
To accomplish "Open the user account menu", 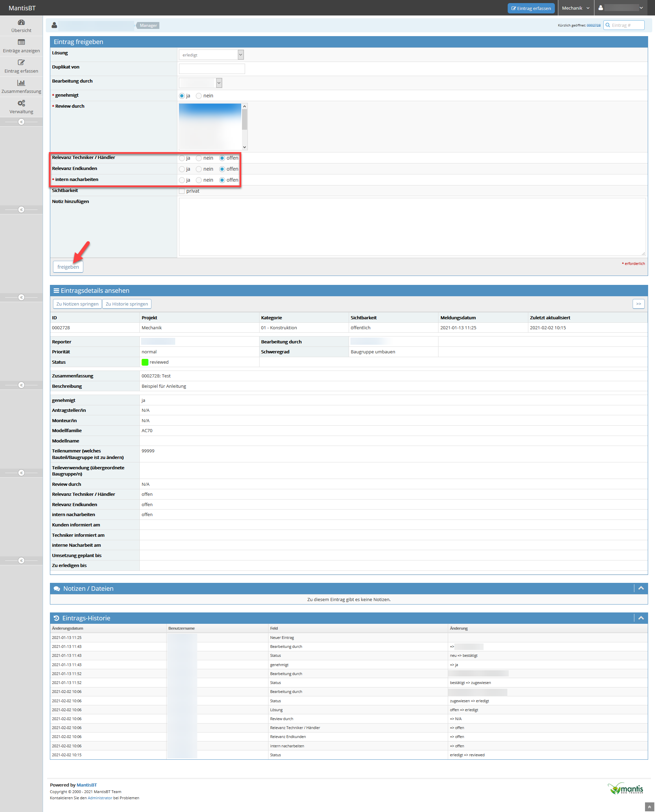I will (x=621, y=8).
